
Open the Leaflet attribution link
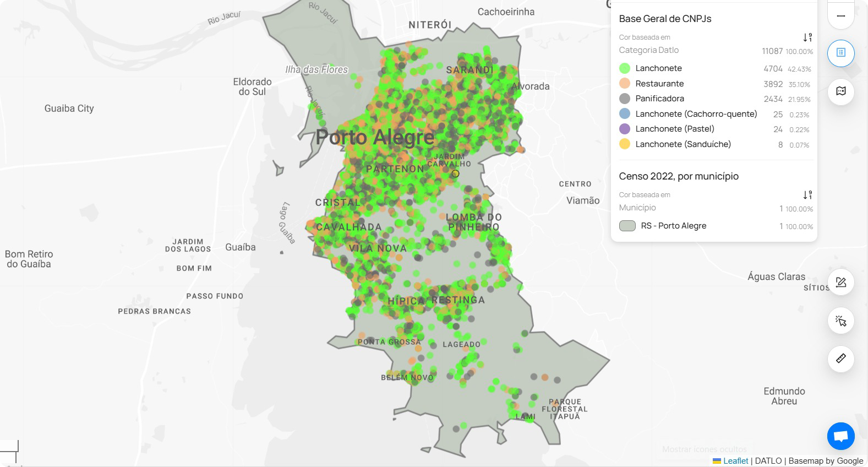[x=735, y=461]
